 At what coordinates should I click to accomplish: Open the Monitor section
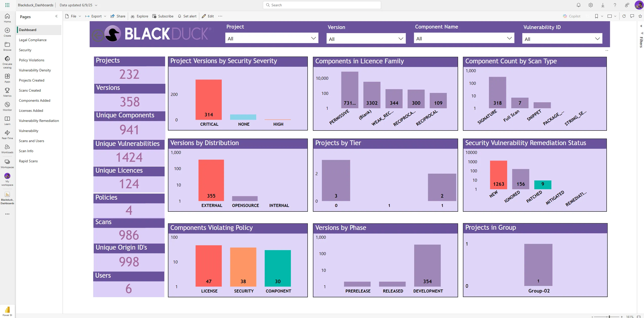7,105
